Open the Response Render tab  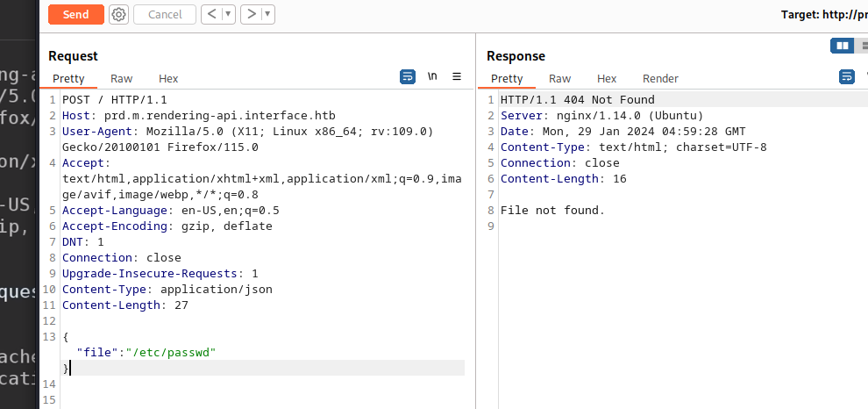(x=660, y=79)
